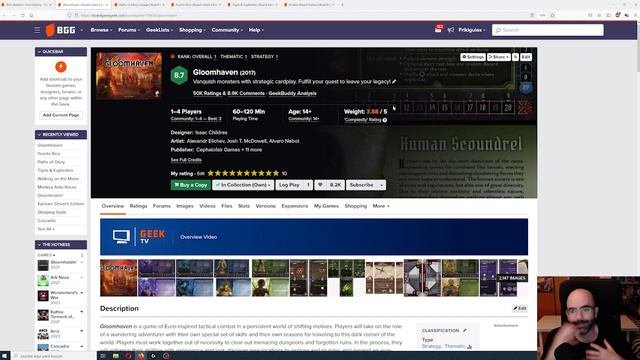The image size is (640, 360).
Task: Open the Frikiguias user dropdown
Action: [472, 30]
